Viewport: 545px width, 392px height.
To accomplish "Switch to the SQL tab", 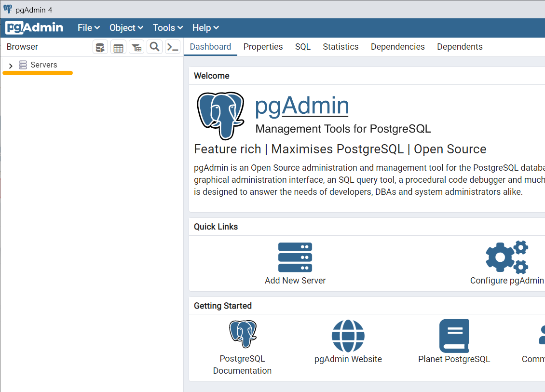I will (x=303, y=47).
